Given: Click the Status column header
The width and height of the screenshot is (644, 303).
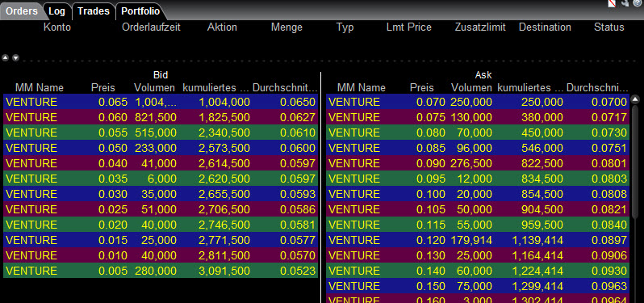Looking at the screenshot, I should click(x=609, y=27).
